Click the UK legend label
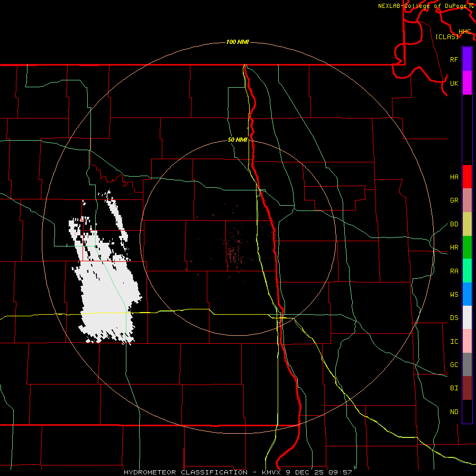 click(454, 83)
